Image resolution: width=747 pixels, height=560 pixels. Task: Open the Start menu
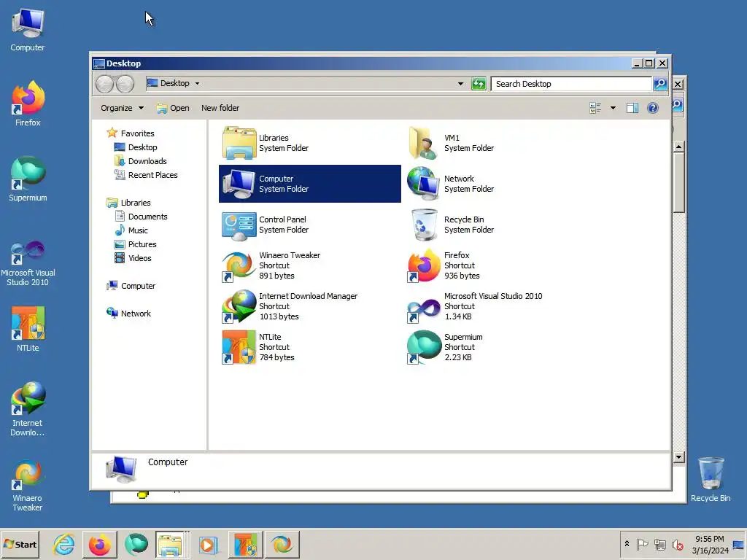tap(20, 545)
